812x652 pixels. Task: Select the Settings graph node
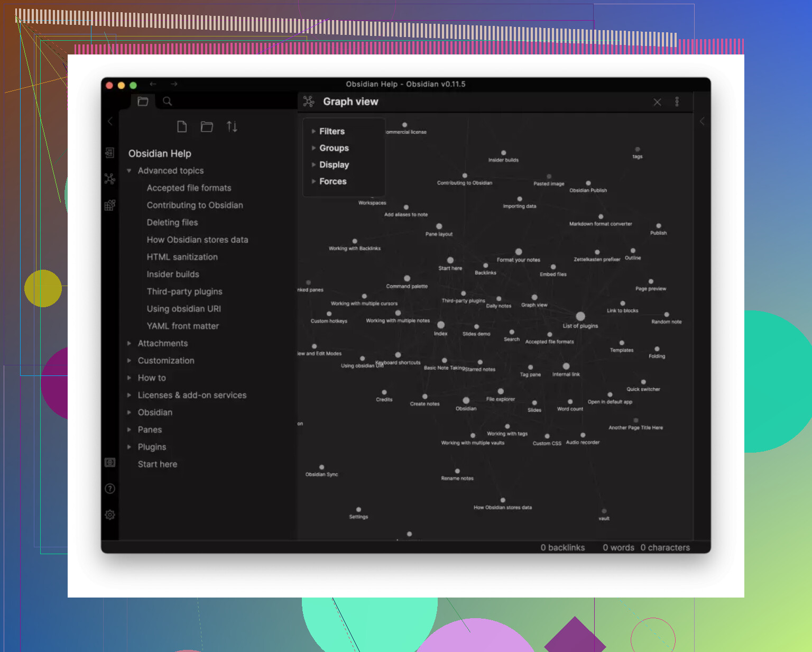tap(358, 510)
